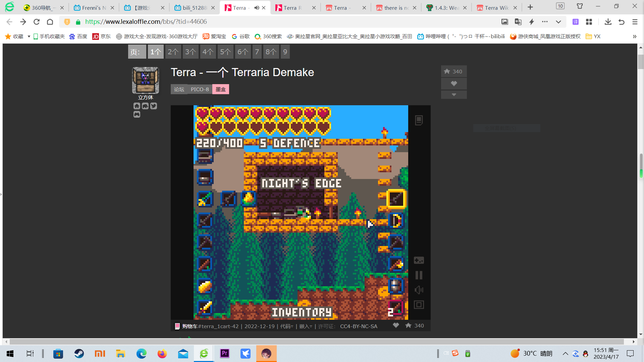
Task: Toggle fullscreen for the game player
Action: click(419, 305)
